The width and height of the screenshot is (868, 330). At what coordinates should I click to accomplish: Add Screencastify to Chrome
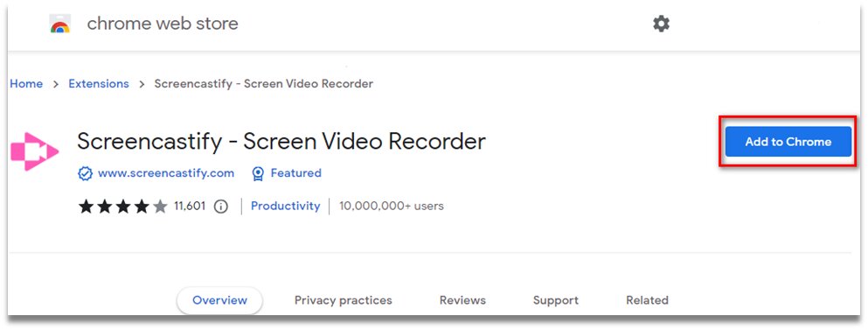[x=788, y=142]
